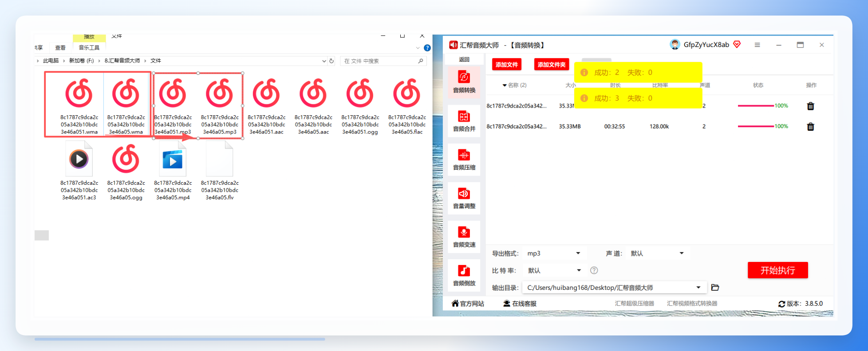Screen dimensions: 868x351
Task: Open the 音频合并 tool in the sidebar
Action: pyautogui.click(x=464, y=121)
